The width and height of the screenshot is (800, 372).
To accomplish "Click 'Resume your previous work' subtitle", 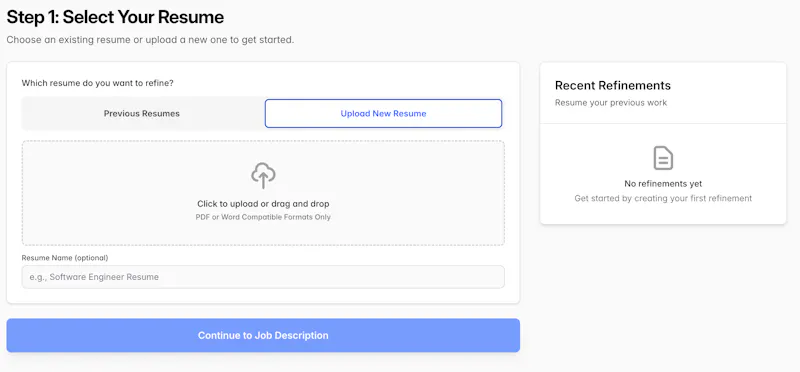I will click(611, 103).
